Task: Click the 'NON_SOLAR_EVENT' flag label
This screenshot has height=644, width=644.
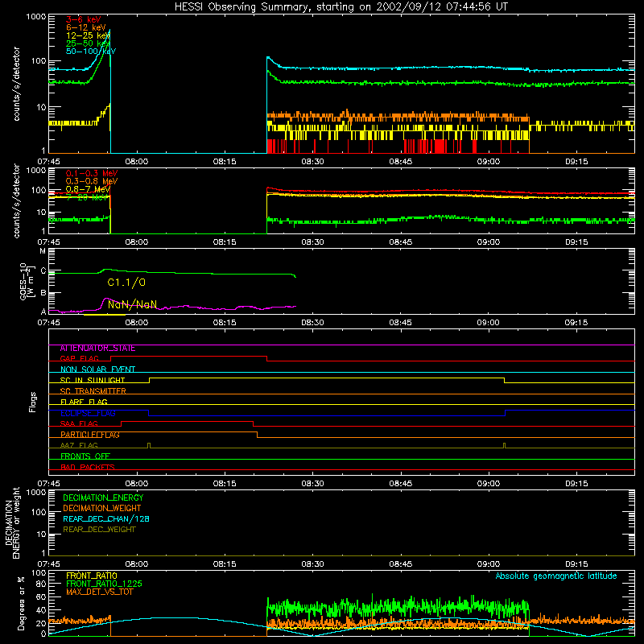Action: point(97,369)
